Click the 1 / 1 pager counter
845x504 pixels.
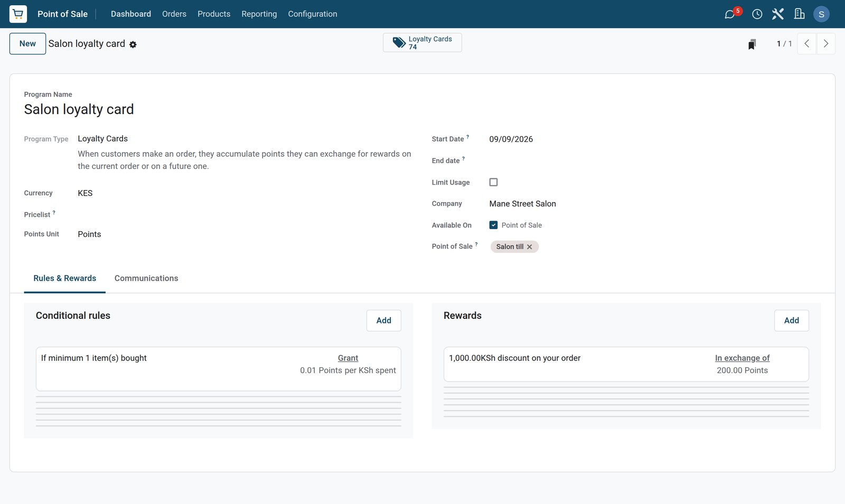click(x=784, y=44)
